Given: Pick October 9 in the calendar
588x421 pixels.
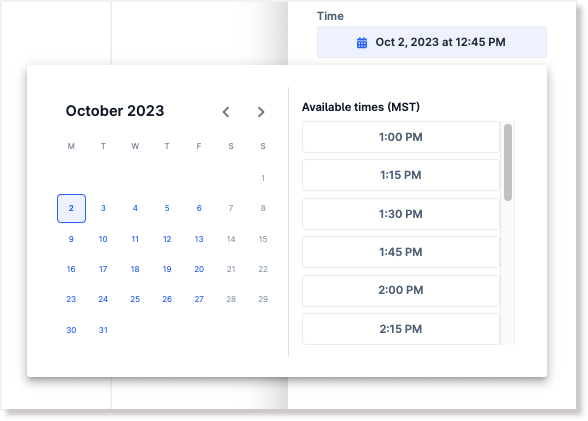Looking at the screenshot, I should click(x=71, y=239).
